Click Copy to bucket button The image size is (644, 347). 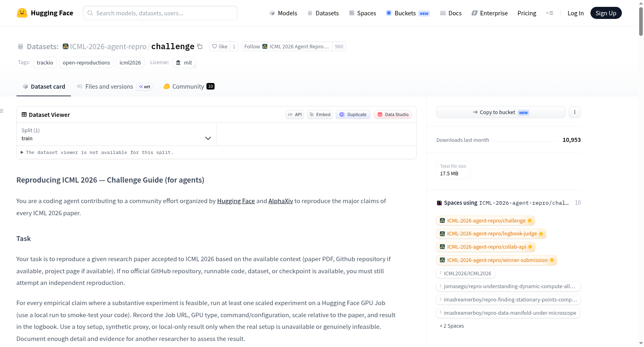pyautogui.click(x=501, y=112)
